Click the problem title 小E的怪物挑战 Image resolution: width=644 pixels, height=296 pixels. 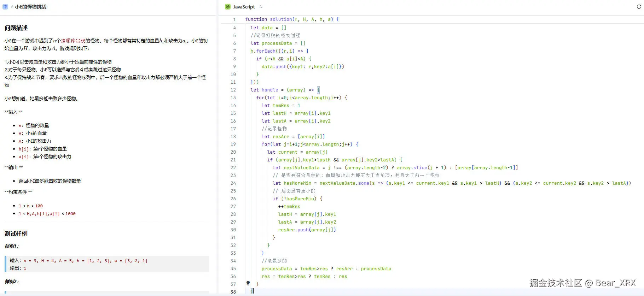coord(30,7)
